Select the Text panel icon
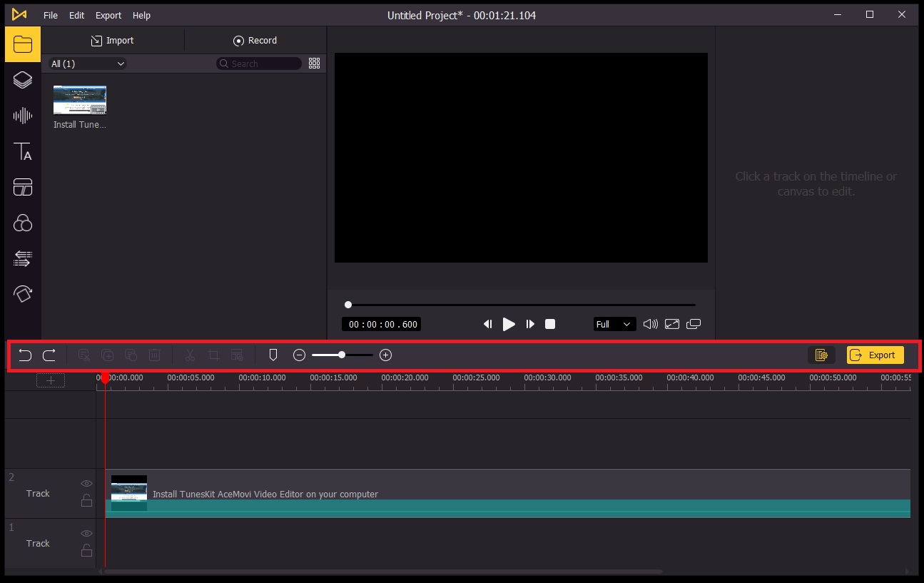This screenshot has height=583, width=924. pyautogui.click(x=22, y=151)
